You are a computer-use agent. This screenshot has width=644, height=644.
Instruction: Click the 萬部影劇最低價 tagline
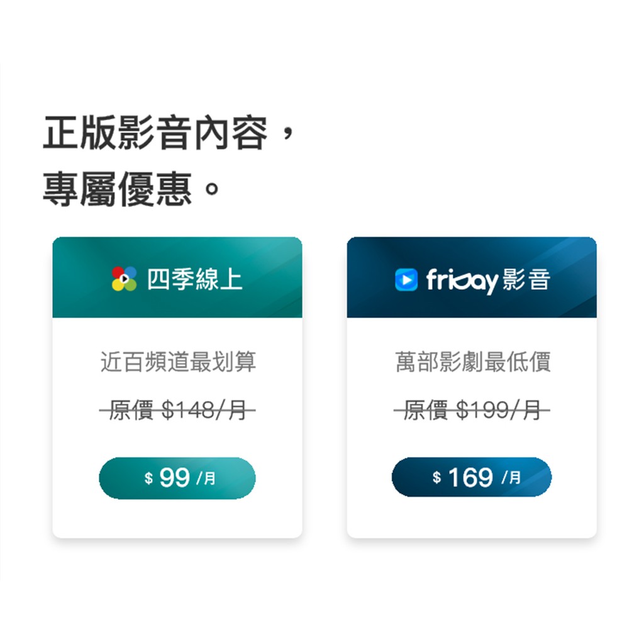point(473,362)
